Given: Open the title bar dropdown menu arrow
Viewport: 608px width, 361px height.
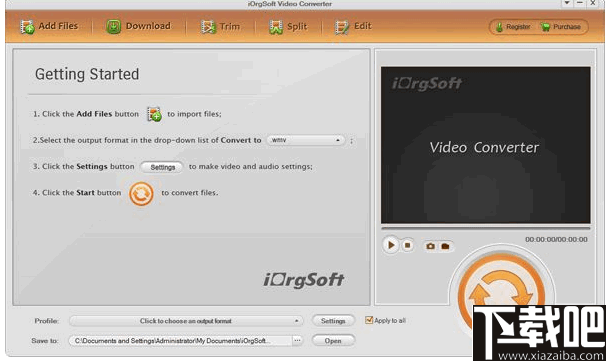Looking at the screenshot, I should click(567, 3).
